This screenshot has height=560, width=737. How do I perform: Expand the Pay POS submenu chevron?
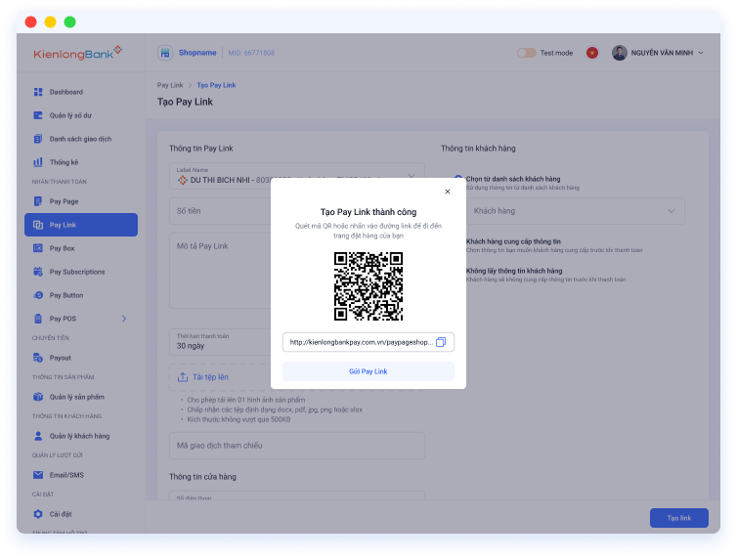pos(124,319)
